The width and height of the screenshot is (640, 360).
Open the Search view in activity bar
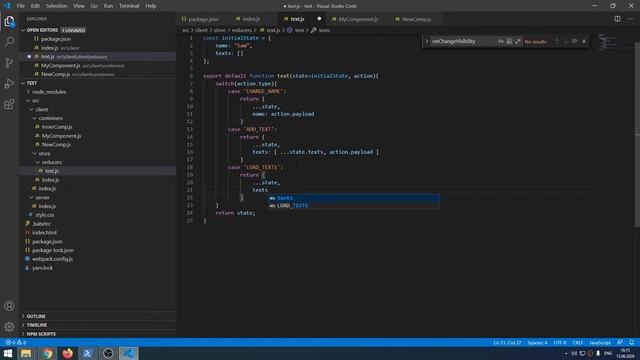(9, 42)
